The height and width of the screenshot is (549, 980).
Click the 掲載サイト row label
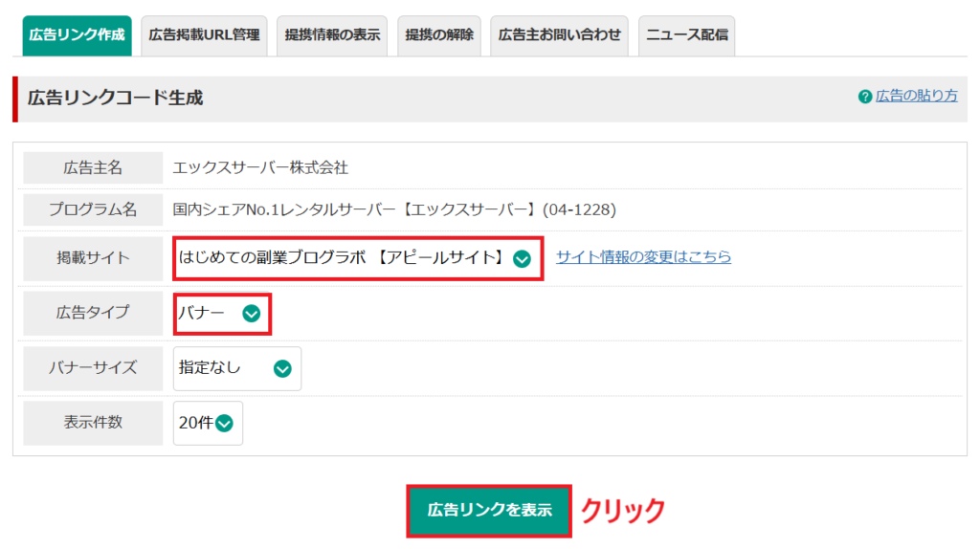tap(93, 258)
